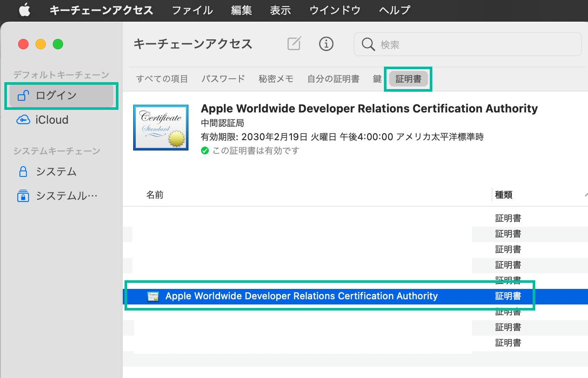588x378 pixels.
Task: Open the 編集 menu
Action: 242,10
